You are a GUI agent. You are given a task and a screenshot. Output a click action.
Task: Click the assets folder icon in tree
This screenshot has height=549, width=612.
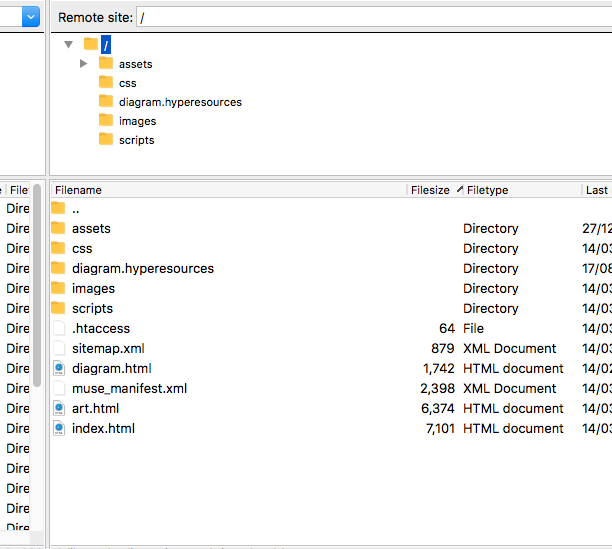pos(106,63)
